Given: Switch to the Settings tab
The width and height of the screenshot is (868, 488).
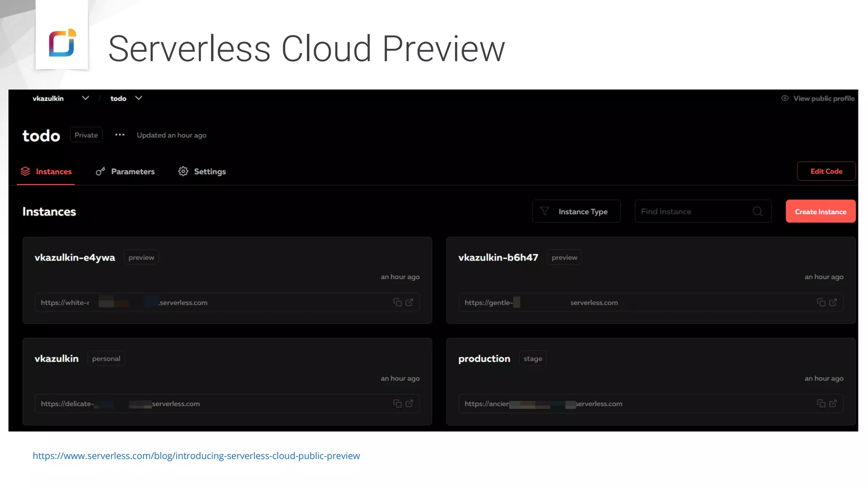Looking at the screenshot, I should pyautogui.click(x=202, y=172).
